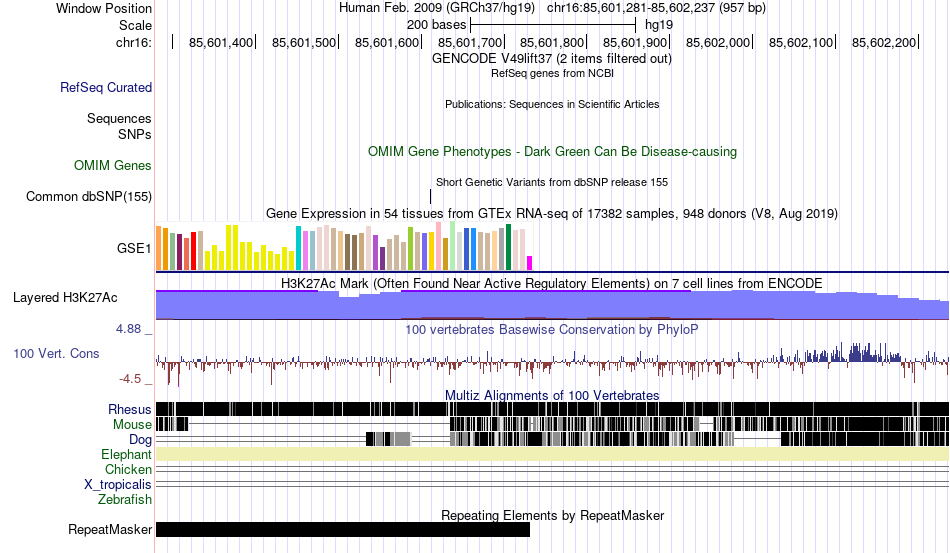Click the Layered H3K27Ac track label
Viewport: 950px width, 553px height.
65,297
